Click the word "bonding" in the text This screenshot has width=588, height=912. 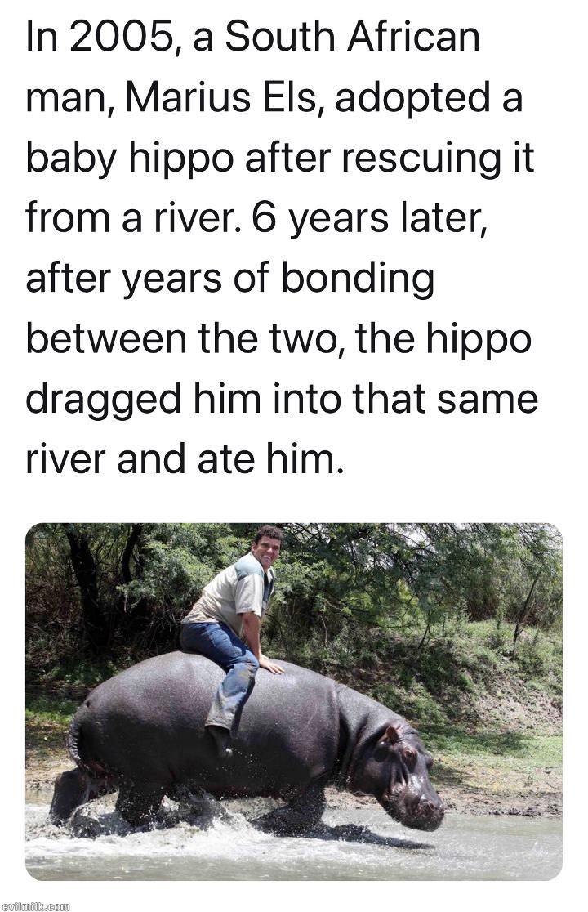click(358, 278)
